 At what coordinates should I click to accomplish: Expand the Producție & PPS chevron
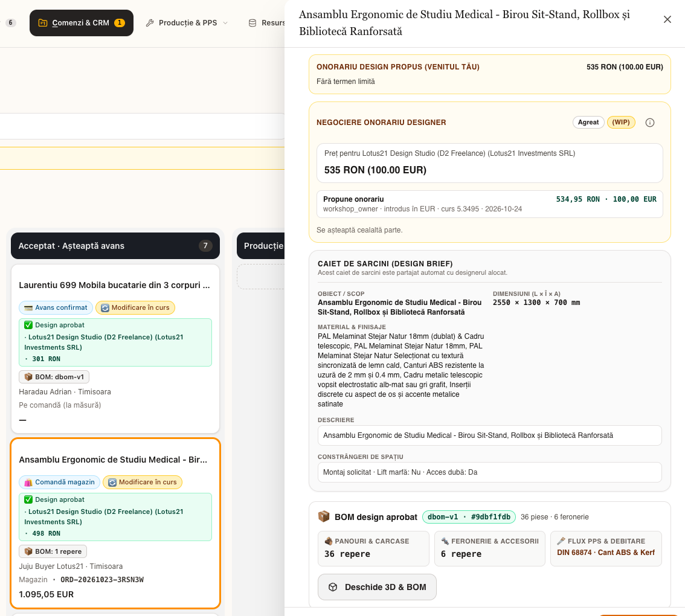pyautogui.click(x=225, y=23)
